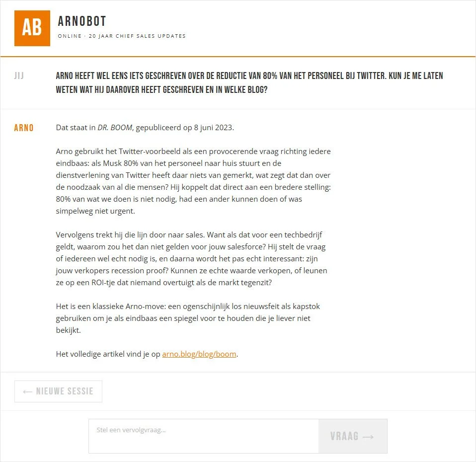Screen dimensions: 476x462
Task: Click the 'Het volledige artikel vind je op' text
Action: click(x=108, y=354)
